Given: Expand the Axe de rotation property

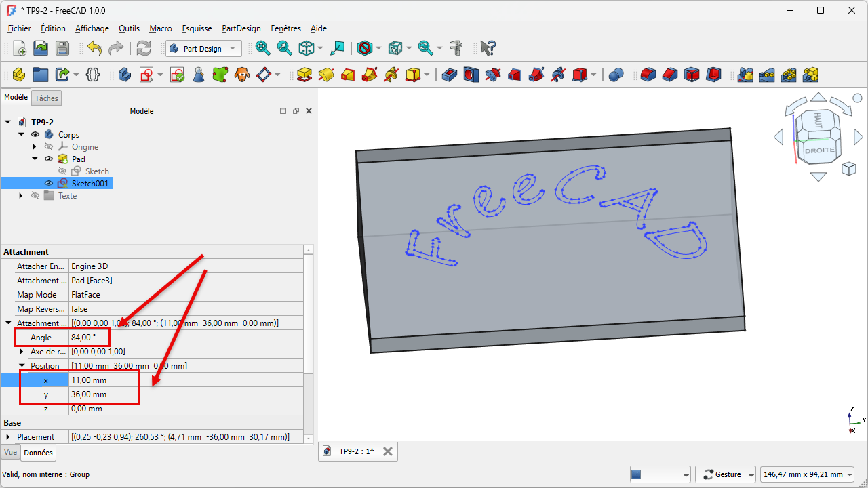Looking at the screenshot, I should click(21, 352).
